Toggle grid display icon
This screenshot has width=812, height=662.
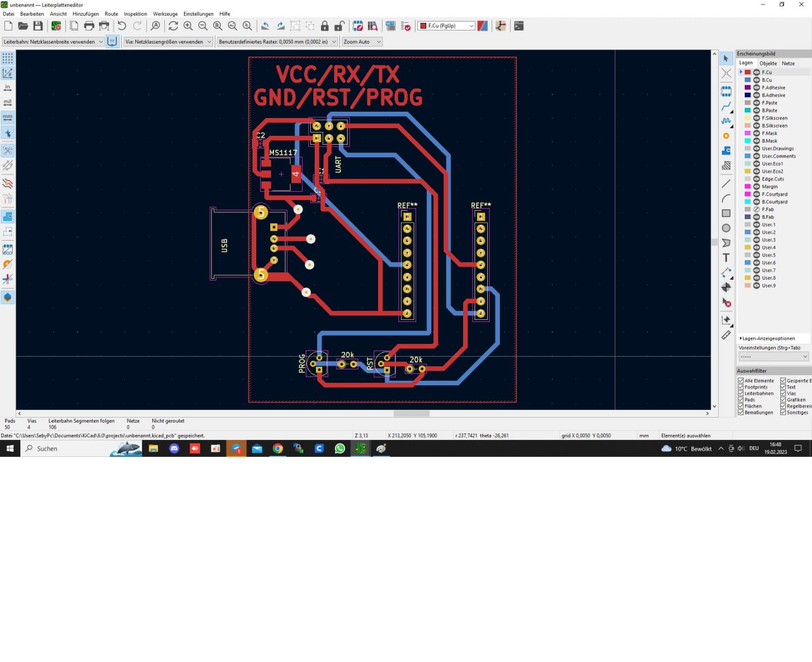click(x=8, y=58)
